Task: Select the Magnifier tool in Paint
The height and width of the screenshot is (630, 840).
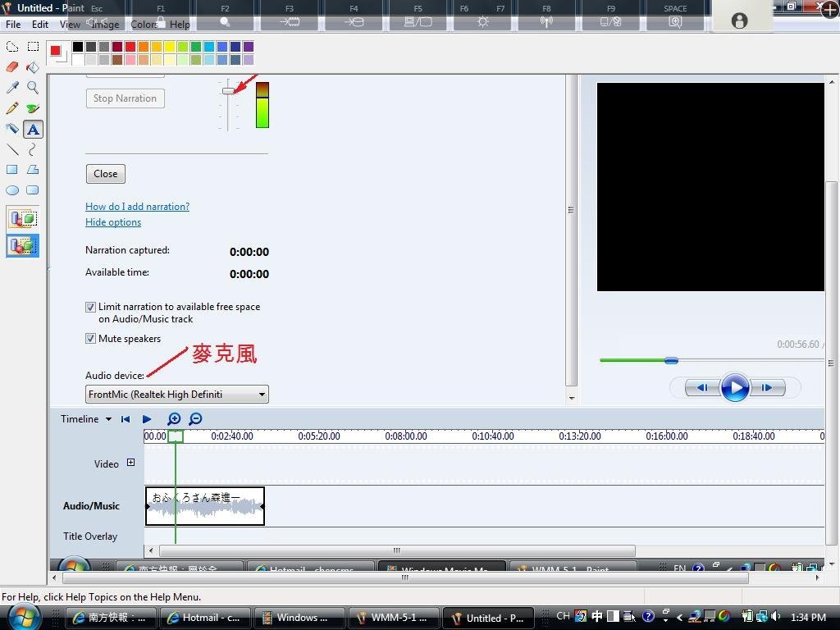Action: [x=33, y=87]
